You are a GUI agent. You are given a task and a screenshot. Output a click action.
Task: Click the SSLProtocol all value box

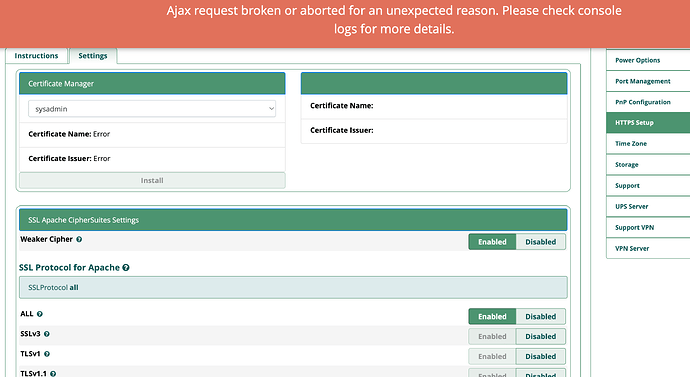pos(293,287)
